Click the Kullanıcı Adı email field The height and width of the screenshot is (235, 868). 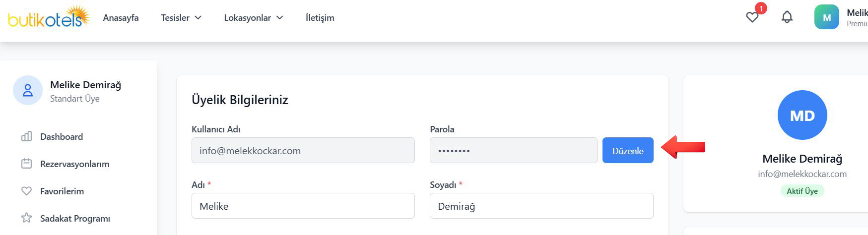pyautogui.click(x=303, y=150)
